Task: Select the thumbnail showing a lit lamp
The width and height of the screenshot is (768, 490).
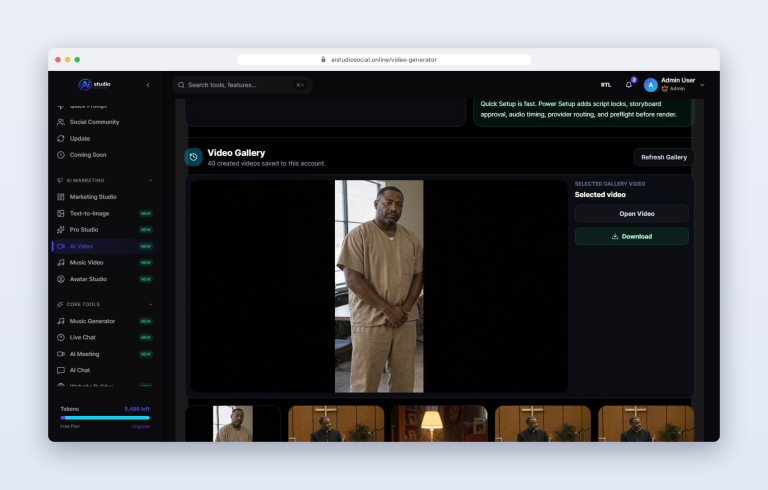Action: click(439, 424)
